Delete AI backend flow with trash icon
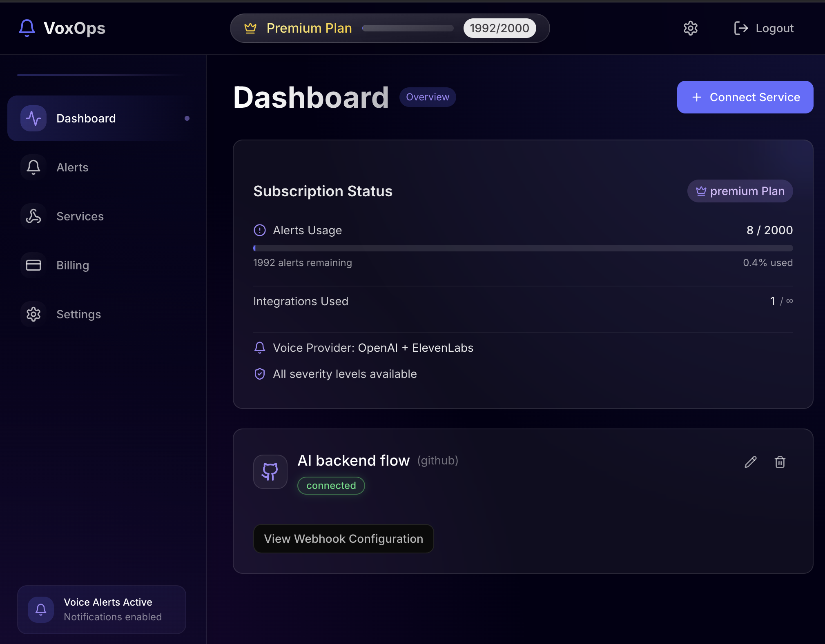The height and width of the screenshot is (644, 825). point(780,462)
